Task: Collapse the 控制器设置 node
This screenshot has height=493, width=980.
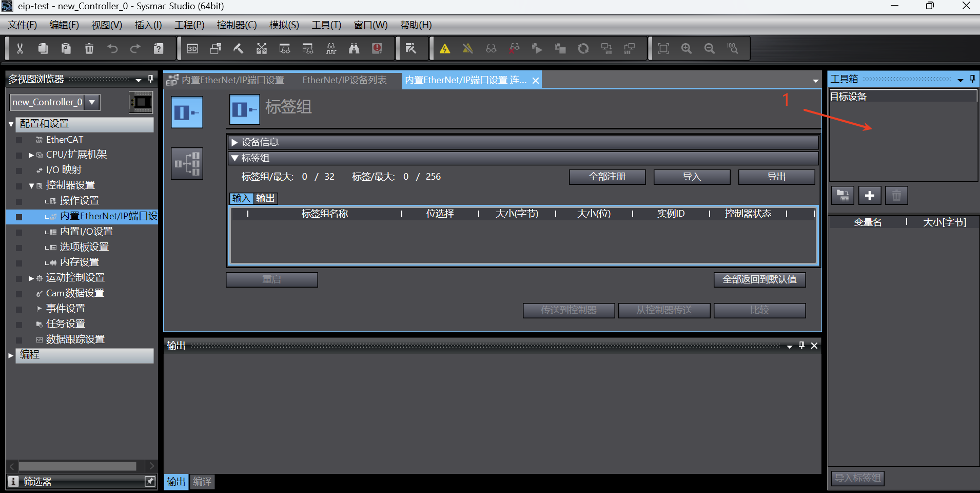Action: click(x=31, y=185)
